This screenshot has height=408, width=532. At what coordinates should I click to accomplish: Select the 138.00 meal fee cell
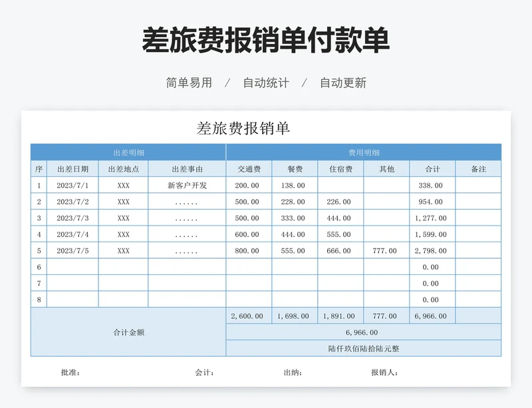click(295, 186)
